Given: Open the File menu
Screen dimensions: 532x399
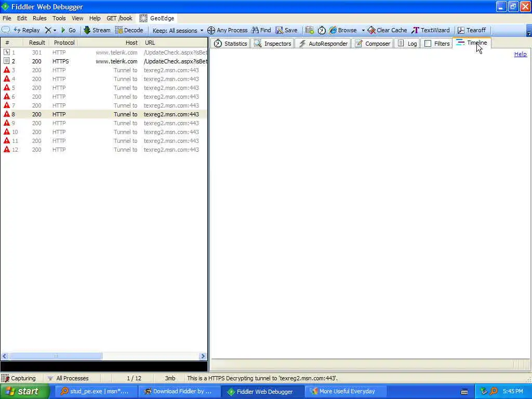Looking at the screenshot, I should click(x=7, y=18).
